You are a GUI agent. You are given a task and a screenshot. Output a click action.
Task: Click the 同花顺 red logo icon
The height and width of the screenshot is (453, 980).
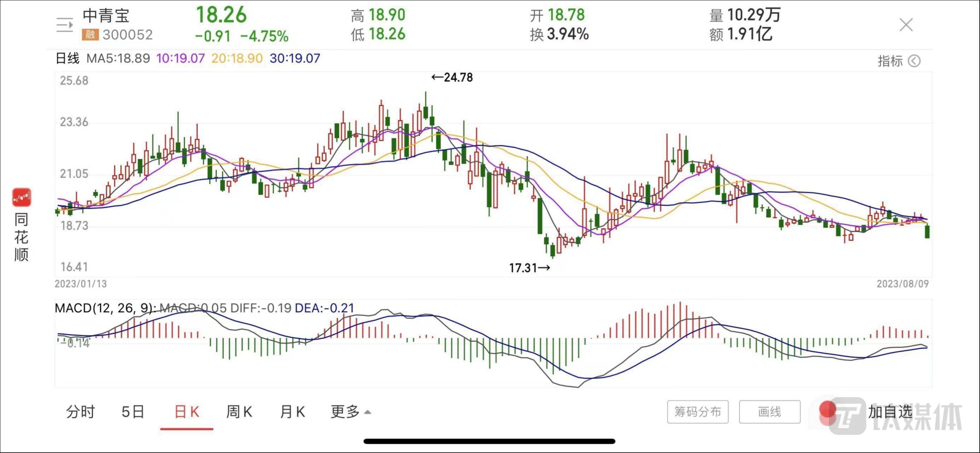coord(22,197)
